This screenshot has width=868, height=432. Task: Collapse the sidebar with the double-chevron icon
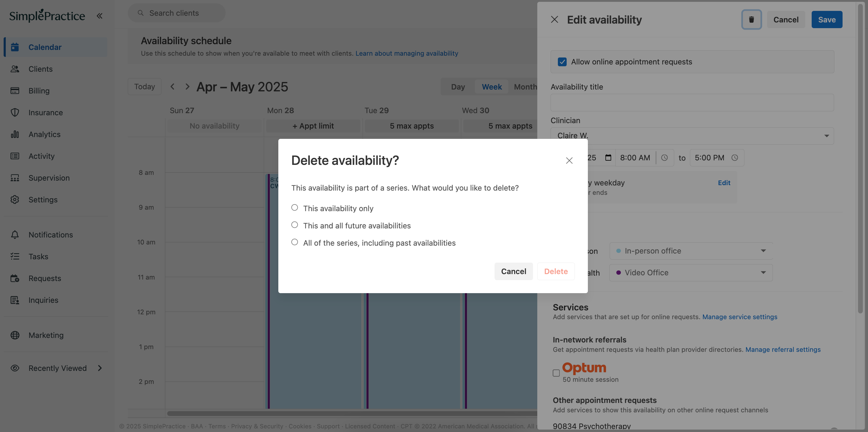click(99, 16)
